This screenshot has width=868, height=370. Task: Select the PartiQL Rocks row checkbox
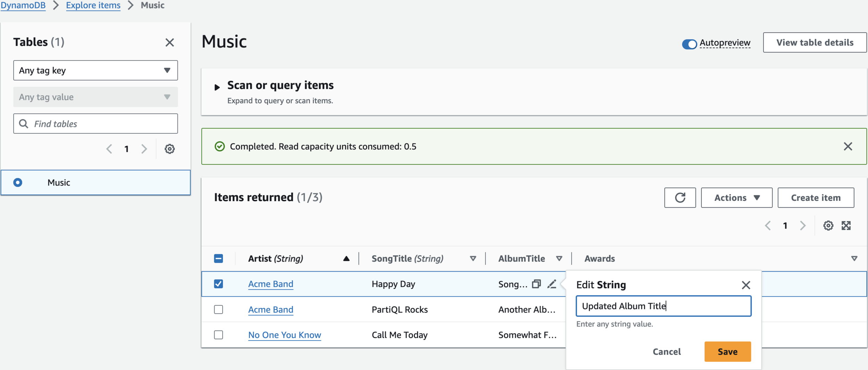pyautogui.click(x=218, y=310)
